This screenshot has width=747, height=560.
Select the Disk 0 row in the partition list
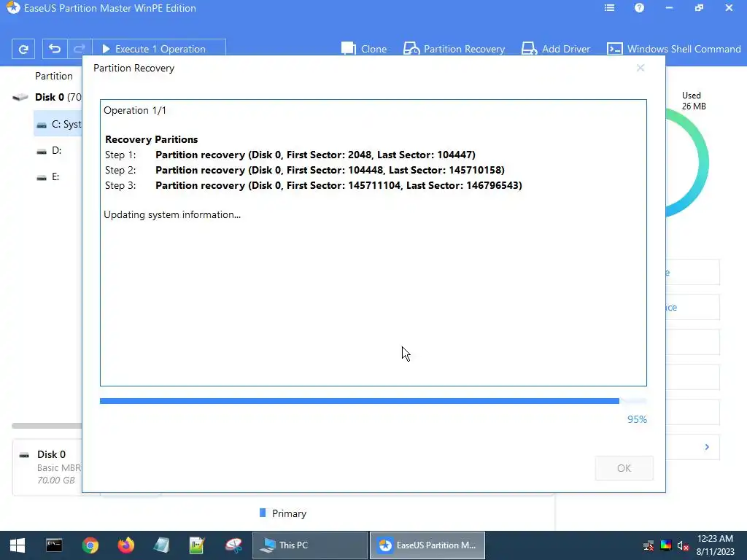[x=47, y=97]
